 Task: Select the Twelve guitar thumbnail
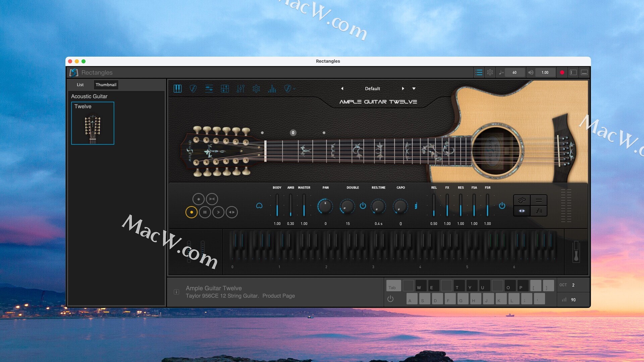[93, 123]
